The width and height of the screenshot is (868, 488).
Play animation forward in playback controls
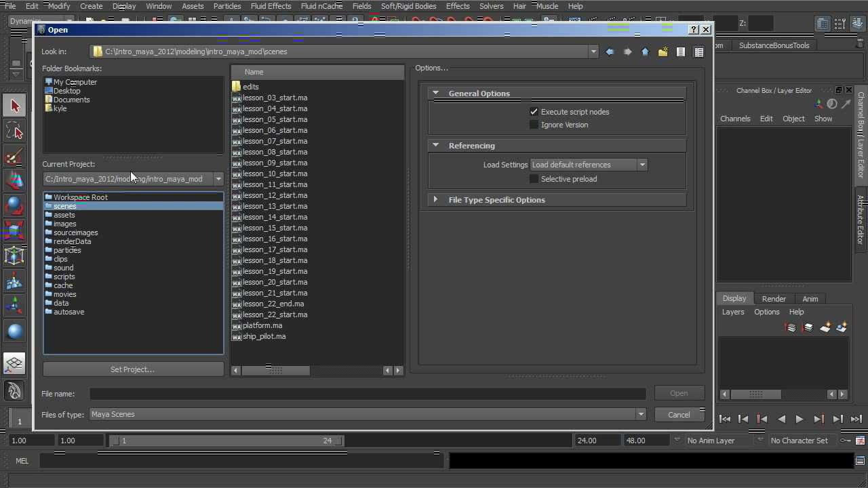click(800, 419)
